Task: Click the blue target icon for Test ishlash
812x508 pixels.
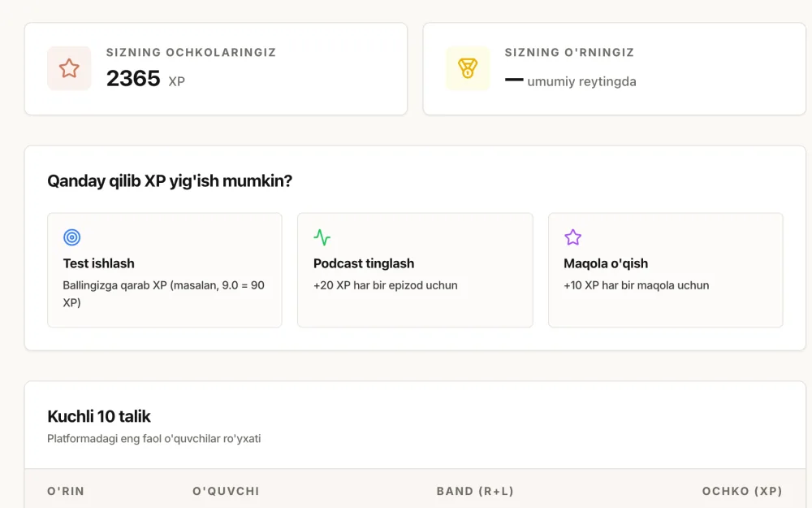Action: click(x=72, y=237)
